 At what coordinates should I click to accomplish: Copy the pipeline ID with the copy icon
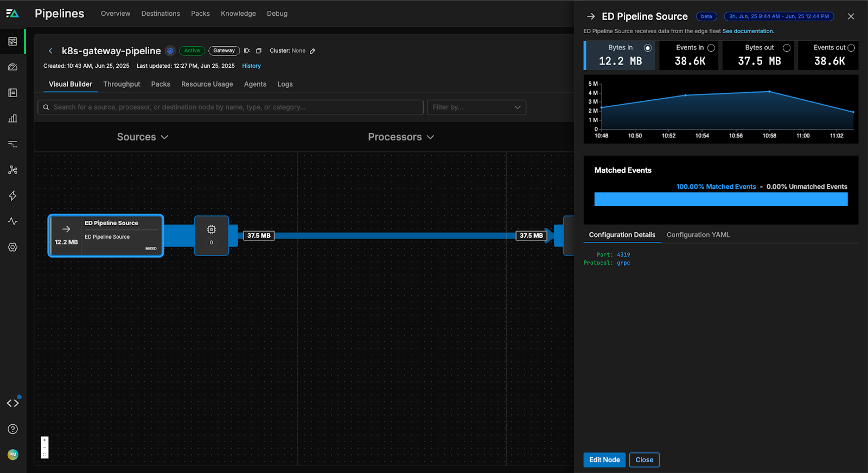(259, 51)
